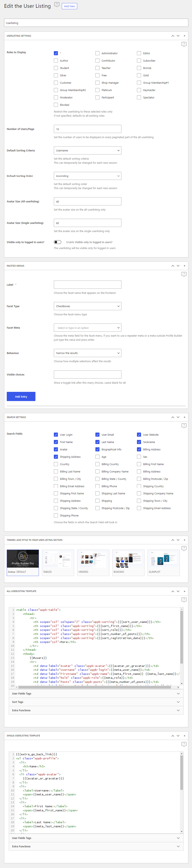
Task: Uncheck the User Email search field
Action: click(97, 435)
